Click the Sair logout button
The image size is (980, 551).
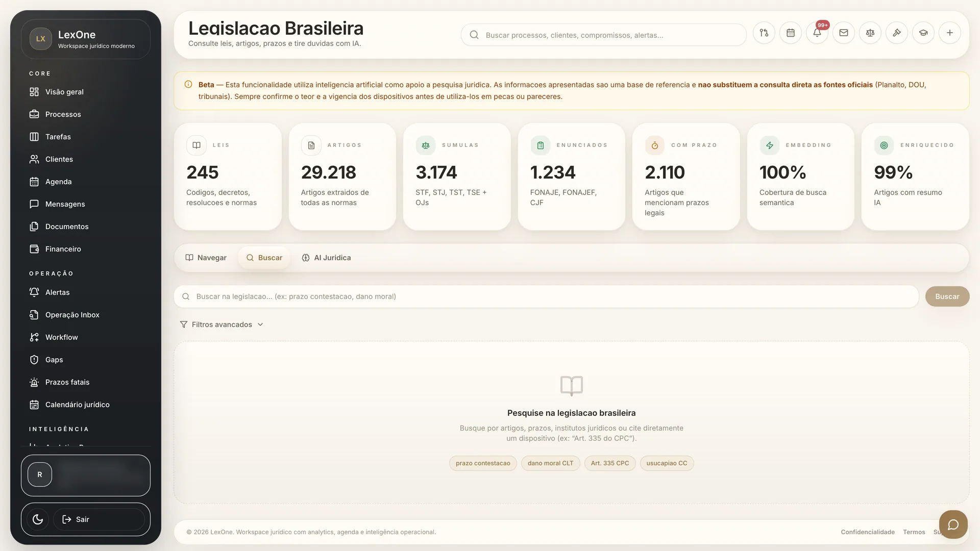99,519
